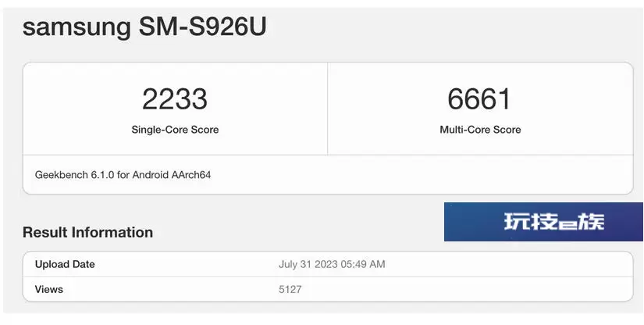Click the samsung SM-S926U device title
Image resolution: width=644 pixels, height=325 pixels.
pos(144,27)
